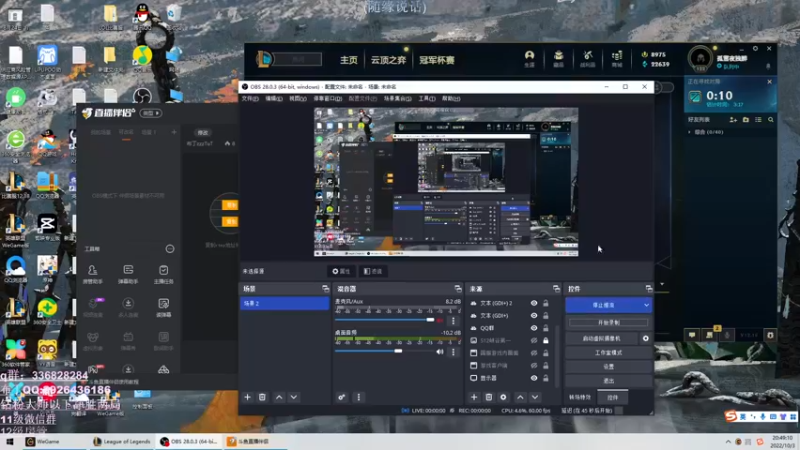Screen dimensions: 800x450
Task: Unmute the 麦克风/Aux channel red speaker icon
Action: pyautogui.click(x=440, y=320)
